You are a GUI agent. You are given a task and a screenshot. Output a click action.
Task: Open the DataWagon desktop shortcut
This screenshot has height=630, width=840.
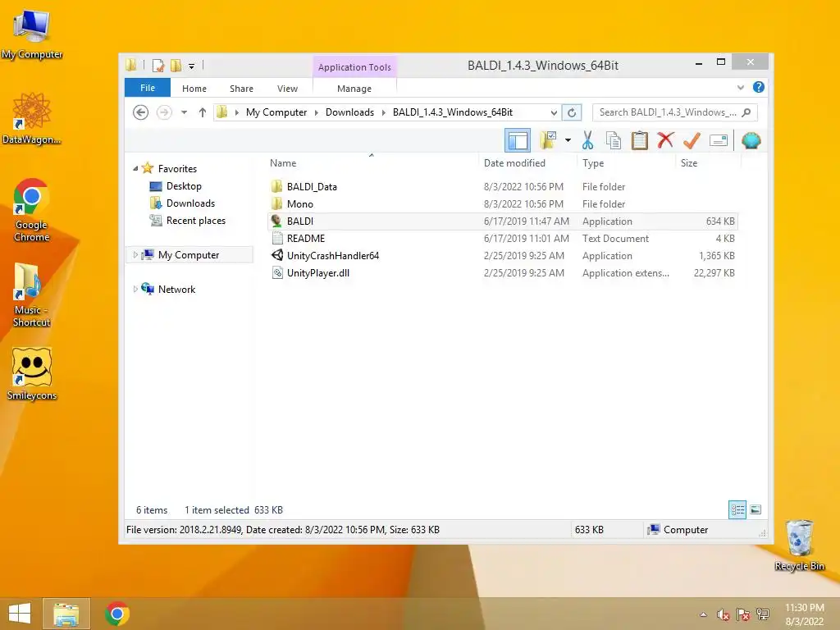point(32,118)
